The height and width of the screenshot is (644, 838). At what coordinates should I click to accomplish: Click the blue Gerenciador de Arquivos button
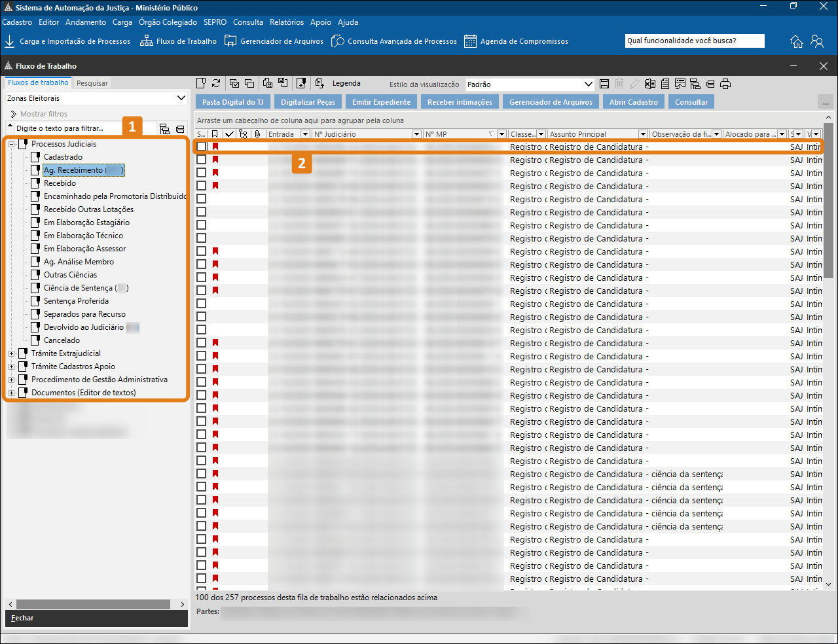551,102
